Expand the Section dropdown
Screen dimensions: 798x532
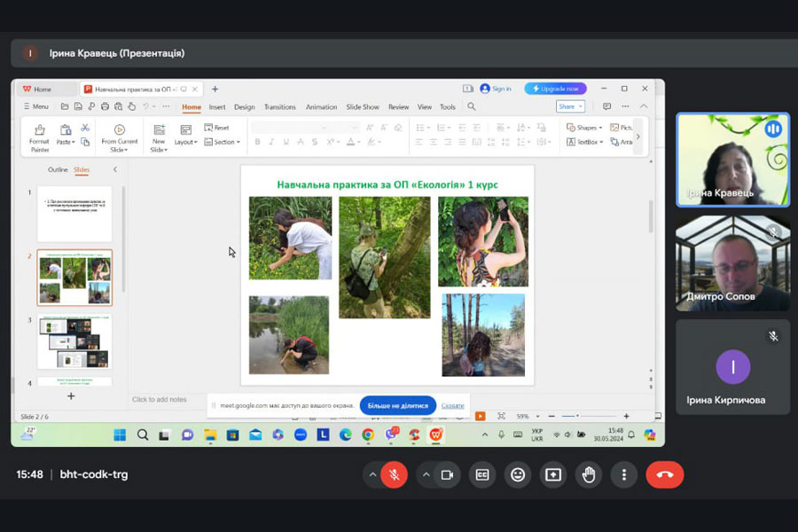pos(223,142)
